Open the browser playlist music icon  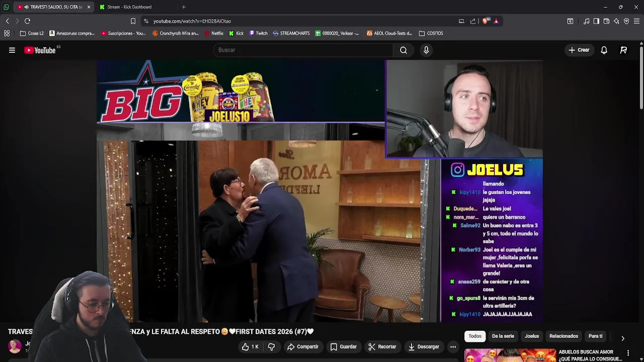[586, 21]
